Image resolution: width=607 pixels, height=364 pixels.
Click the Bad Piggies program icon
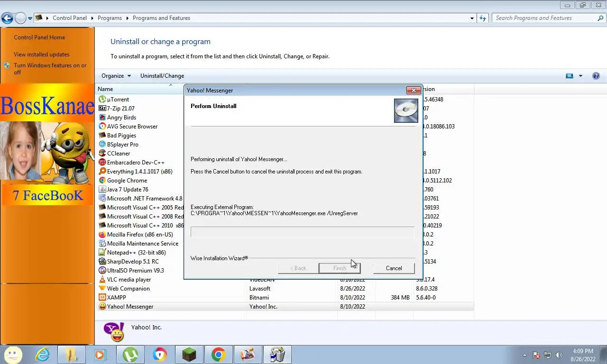coord(102,136)
